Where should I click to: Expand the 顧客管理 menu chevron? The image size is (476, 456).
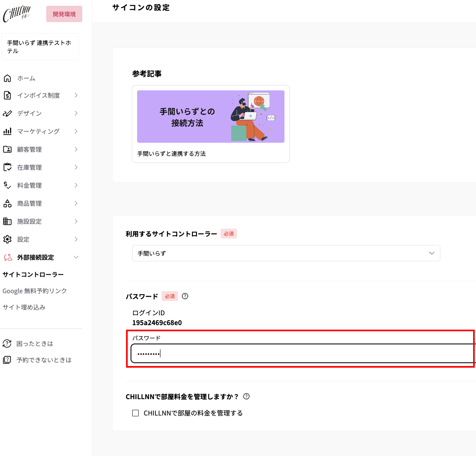76,149
